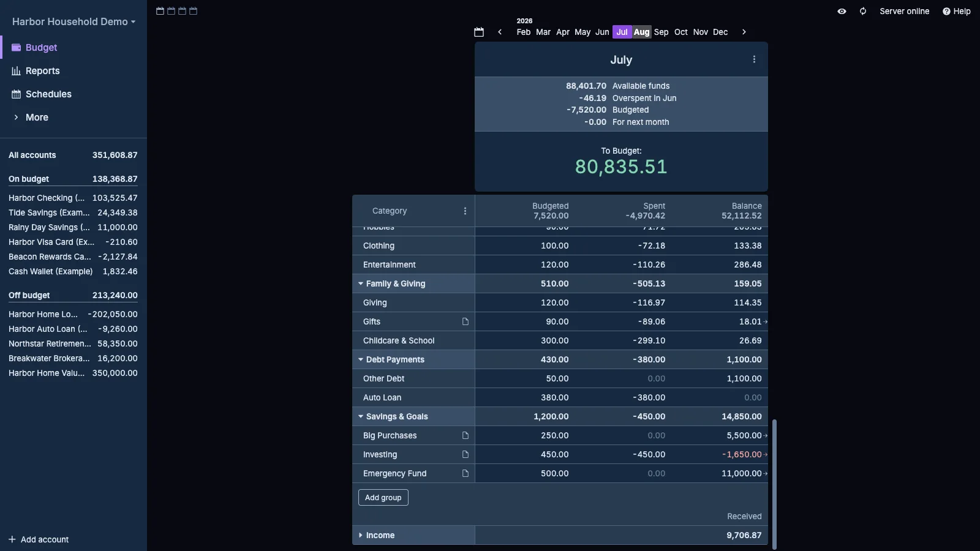Collapse the Family & Giving group
This screenshot has width=980, height=551.
pos(361,283)
